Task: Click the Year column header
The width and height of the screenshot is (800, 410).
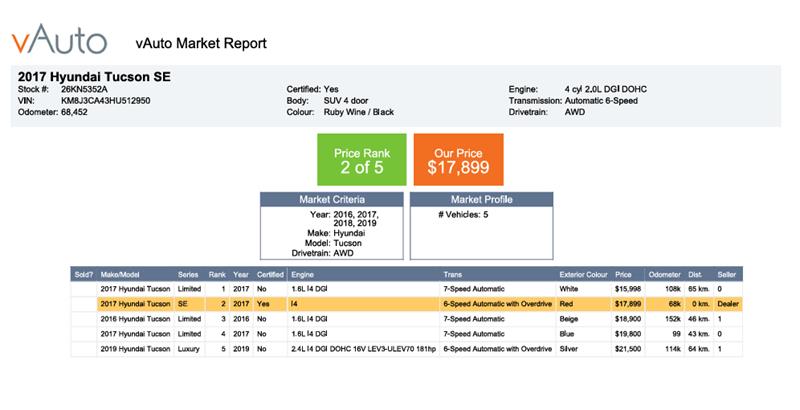Action: (x=241, y=274)
